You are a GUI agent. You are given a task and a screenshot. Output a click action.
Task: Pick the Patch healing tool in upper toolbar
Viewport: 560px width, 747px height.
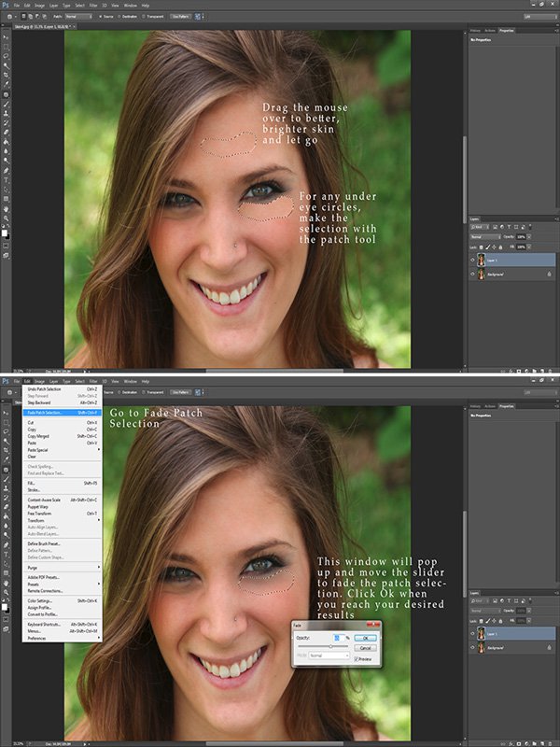point(6,94)
